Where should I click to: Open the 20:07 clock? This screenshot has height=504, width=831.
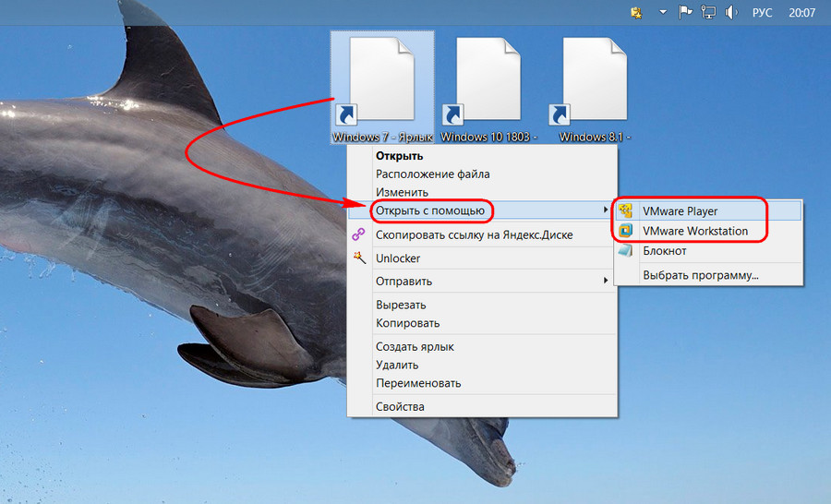click(801, 12)
